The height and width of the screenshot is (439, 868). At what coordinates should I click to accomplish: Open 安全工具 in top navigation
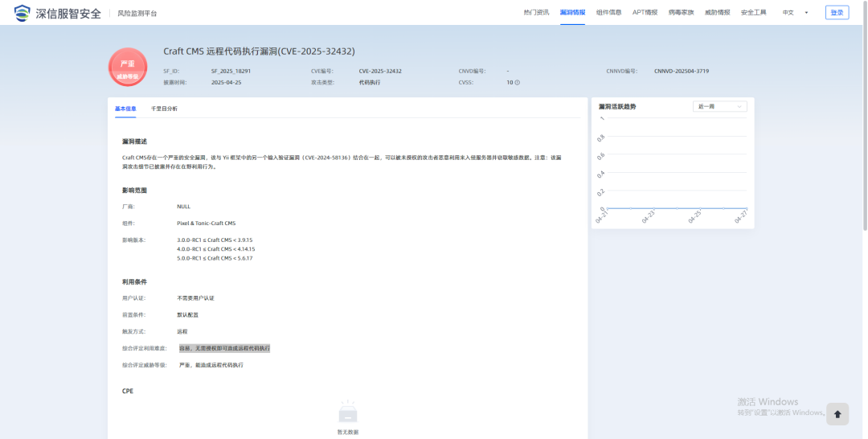click(753, 12)
